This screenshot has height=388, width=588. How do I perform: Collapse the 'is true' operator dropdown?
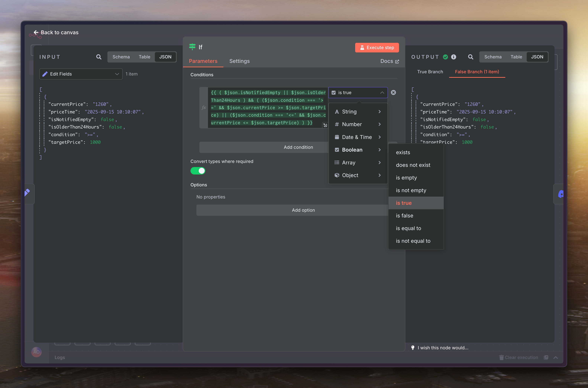(x=382, y=93)
